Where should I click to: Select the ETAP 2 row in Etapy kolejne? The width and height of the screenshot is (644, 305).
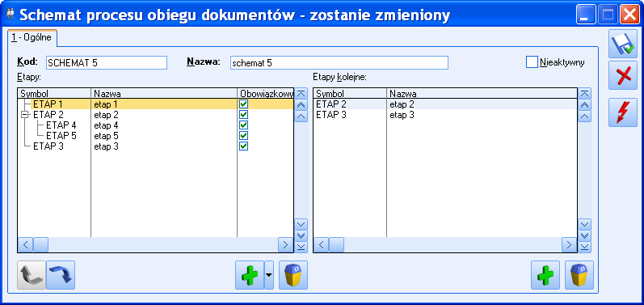[x=445, y=104]
